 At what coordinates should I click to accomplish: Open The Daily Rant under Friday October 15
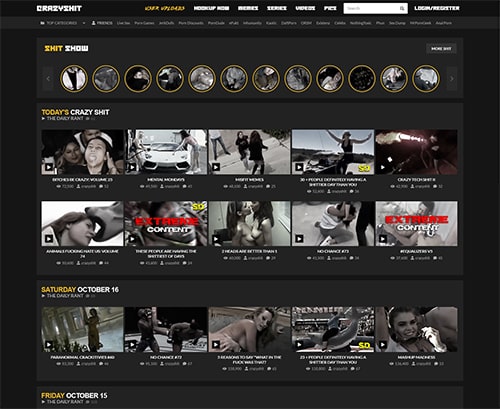point(65,402)
